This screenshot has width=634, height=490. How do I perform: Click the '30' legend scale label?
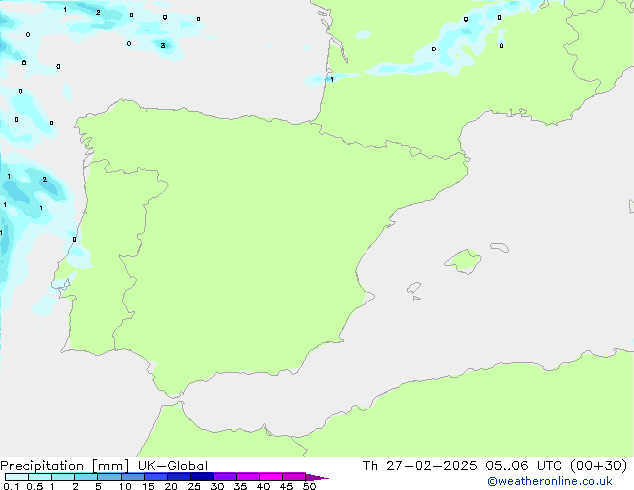tap(217, 486)
